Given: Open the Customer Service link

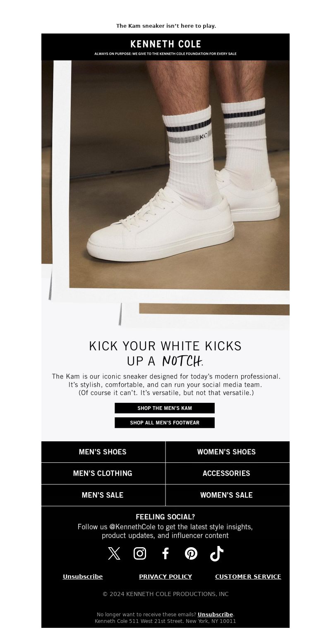Looking at the screenshot, I should point(248,577).
